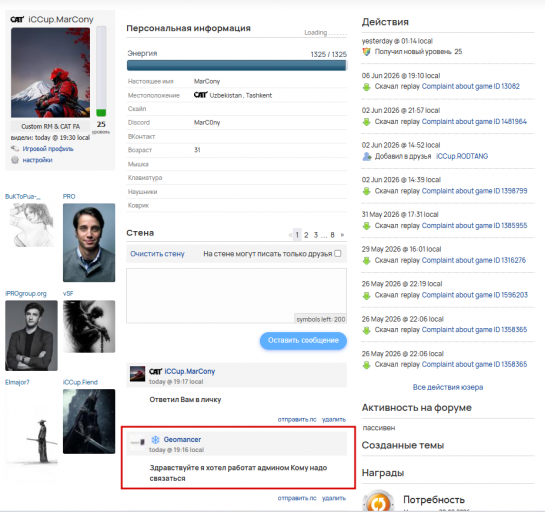The width and height of the screenshot is (545, 512).
Task: Click the main profile avatar of samurai
Action: (x=50, y=73)
